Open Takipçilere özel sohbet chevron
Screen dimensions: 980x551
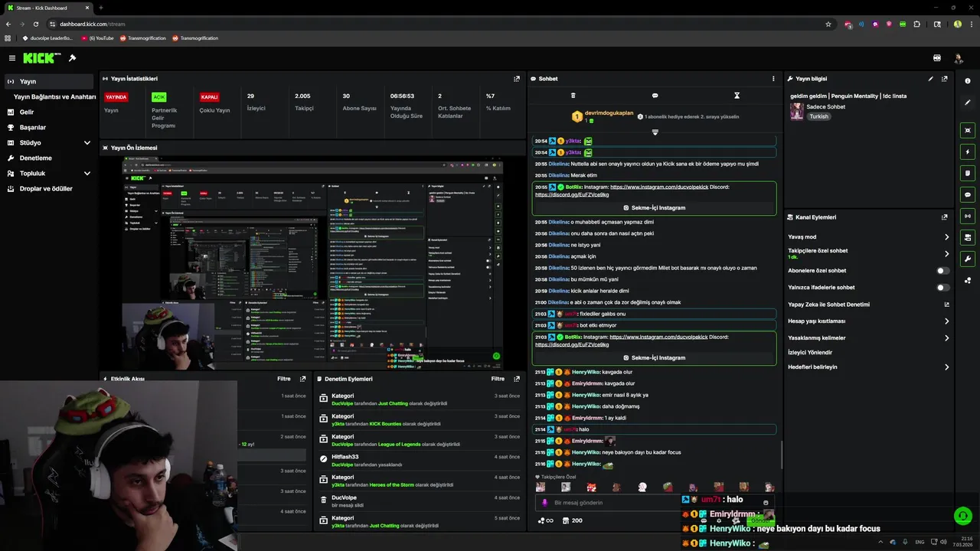tap(946, 254)
